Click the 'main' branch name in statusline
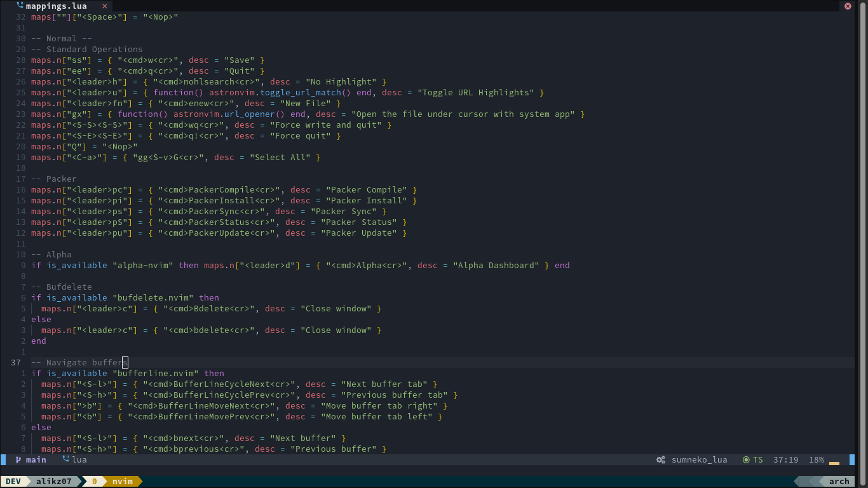868x488 pixels. pyautogui.click(x=36, y=459)
